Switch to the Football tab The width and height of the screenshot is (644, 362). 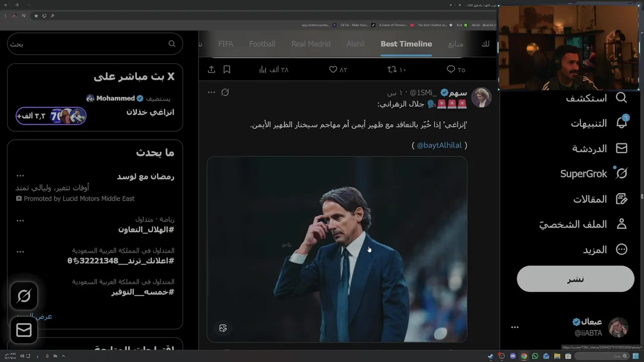pos(262,44)
